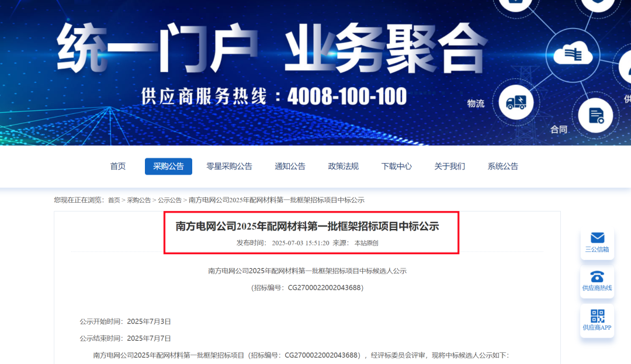Click 公示开始时间 2025年7月3日 line
The image size is (631, 364).
coord(125,321)
